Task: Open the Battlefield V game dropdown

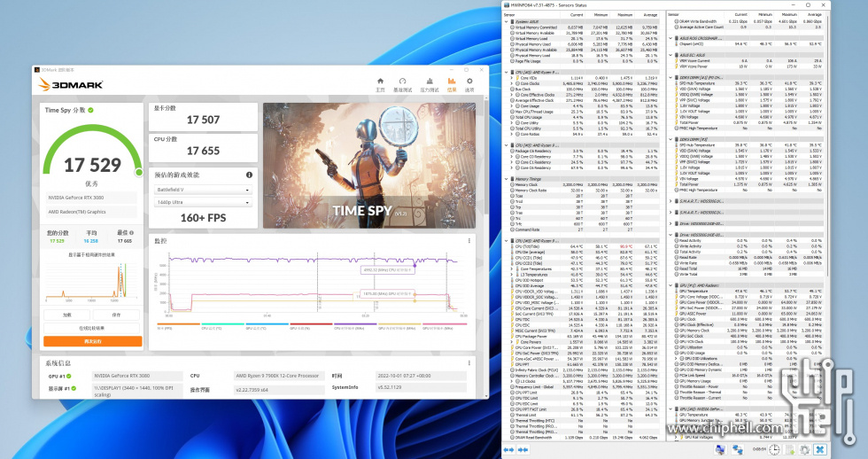Action: 203,190
